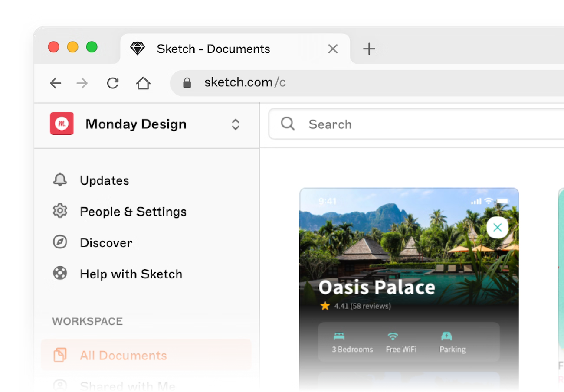Click the Free WiFi icon

pyautogui.click(x=393, y=336)
